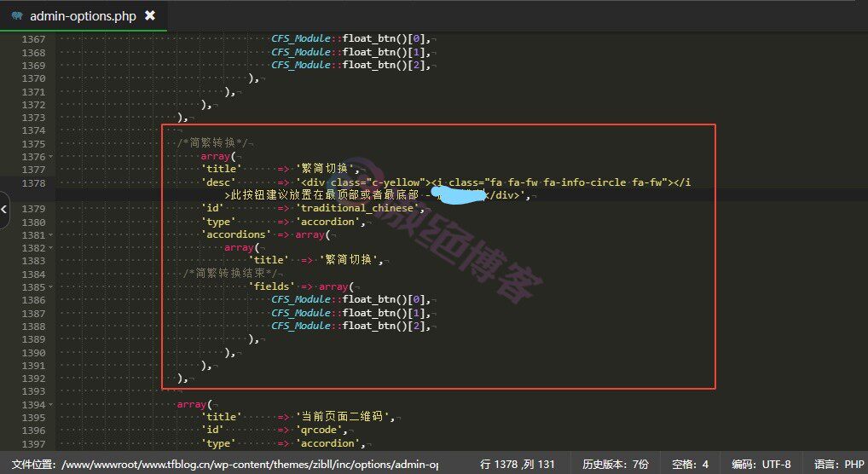Change indentation via 空格: 4 in status bar

(x=690, y=464)
